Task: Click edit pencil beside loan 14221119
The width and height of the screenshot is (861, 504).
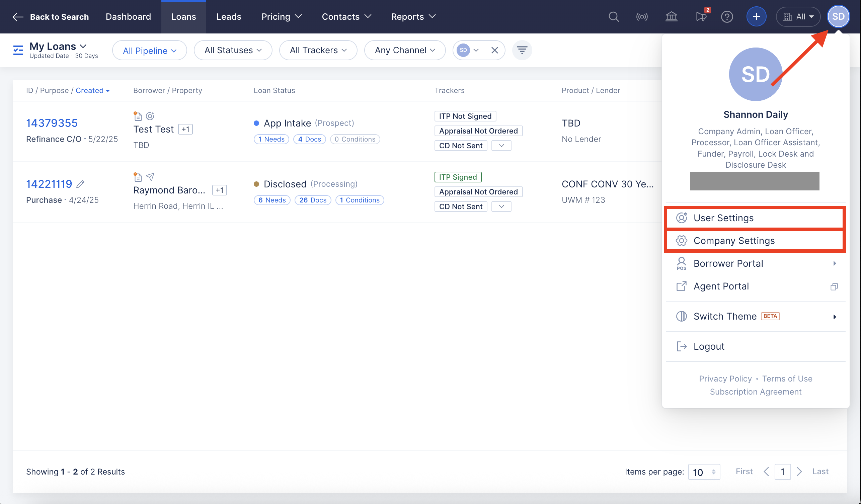Action: [x=80, y=184]
